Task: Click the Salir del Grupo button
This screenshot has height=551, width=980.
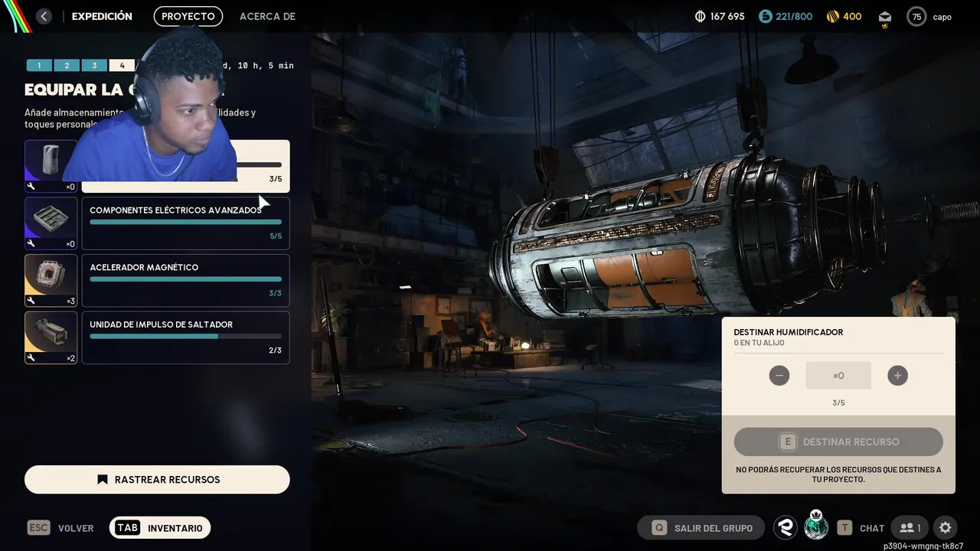Action: pos(702,528)
